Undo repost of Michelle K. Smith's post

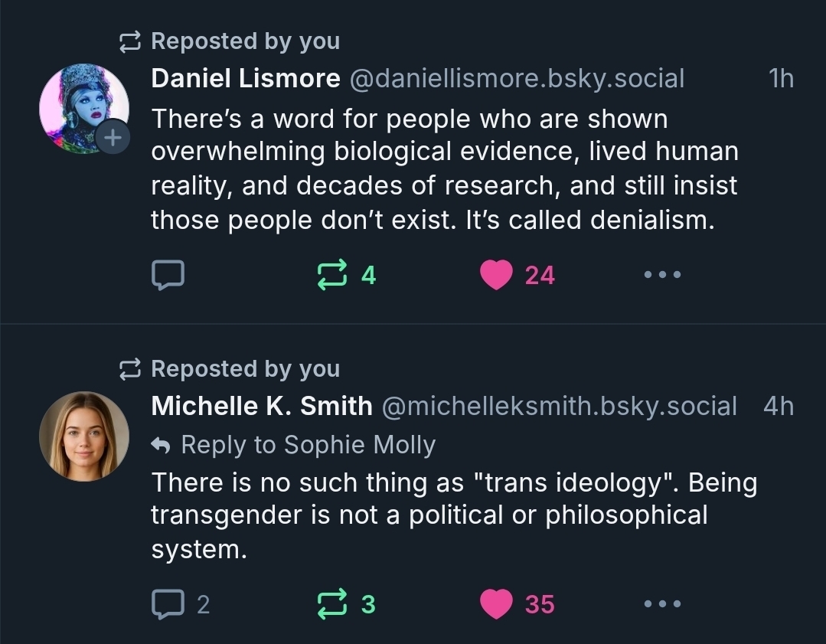click(332, 604)
